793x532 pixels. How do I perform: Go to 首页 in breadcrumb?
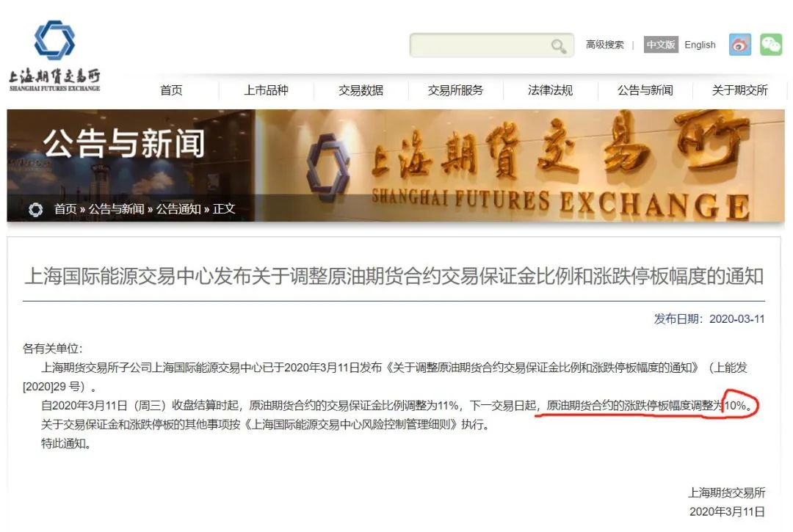click(x=66, y=208)
